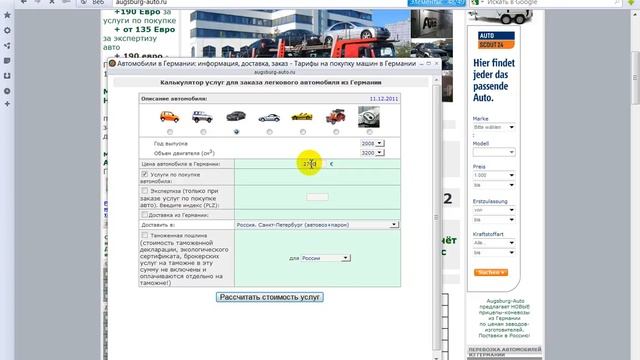Select radio button under the silver coupe
Screen dimensions: 640x360
tap(269, 132)
